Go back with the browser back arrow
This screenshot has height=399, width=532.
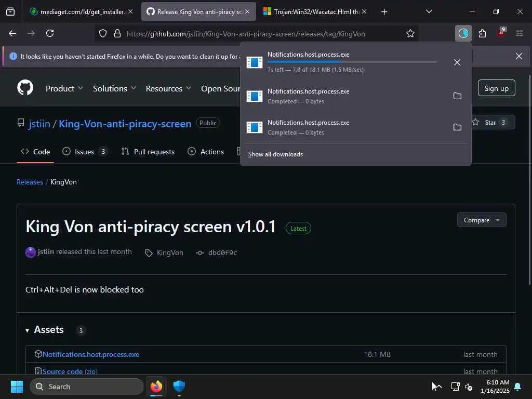pyautogui.click(x=12, y=33)
